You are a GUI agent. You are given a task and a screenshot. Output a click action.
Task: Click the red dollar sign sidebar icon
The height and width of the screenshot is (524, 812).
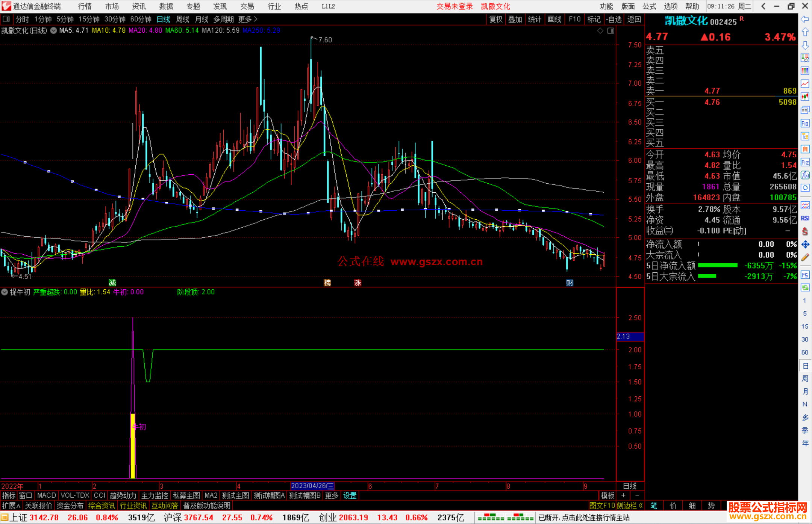coord(805,231)
